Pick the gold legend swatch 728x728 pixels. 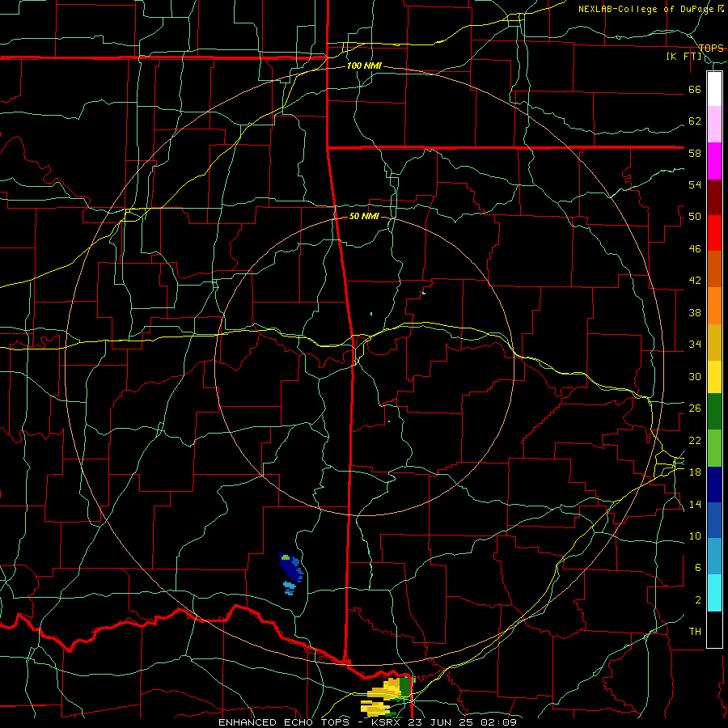714,342
